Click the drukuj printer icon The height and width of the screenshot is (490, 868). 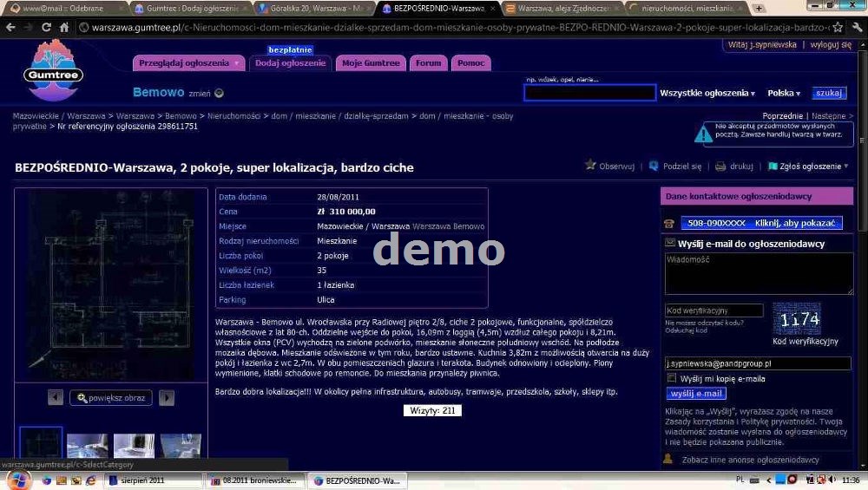pyautogui.click(x=720, y=166)
